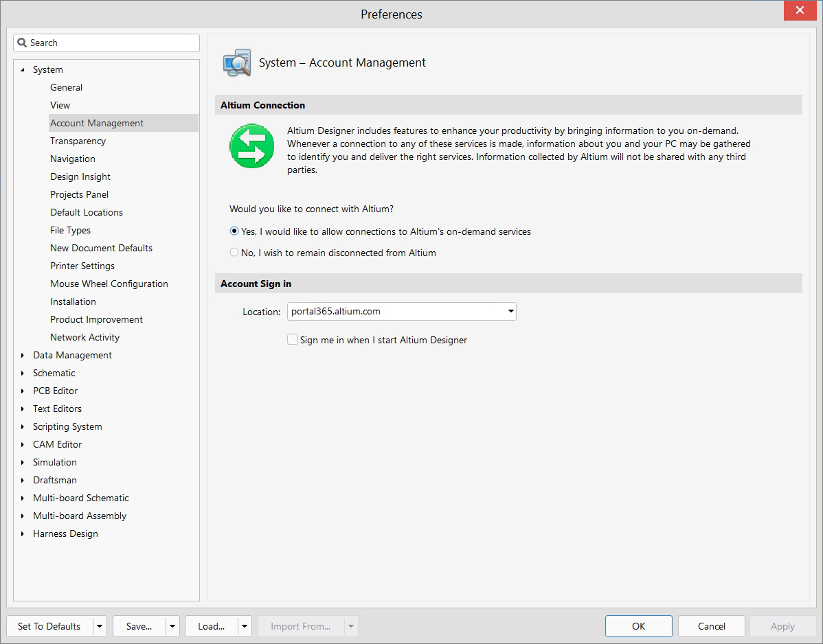Screen dimensions: 823x644
Task: Click the Save... button
Action: tap(139, 626)
